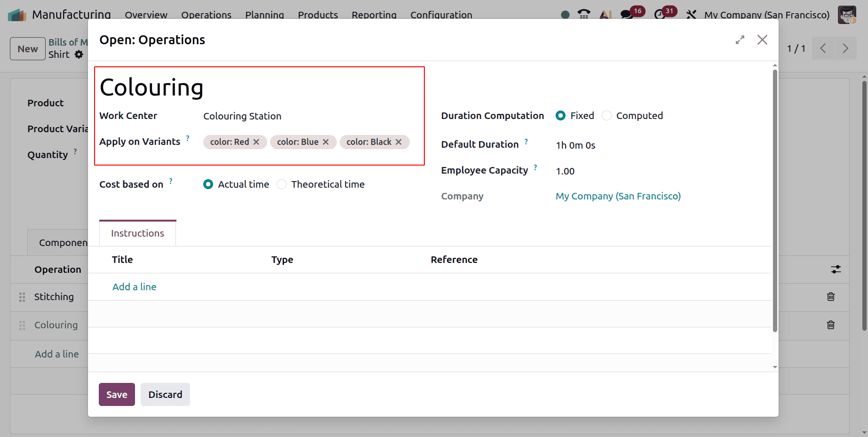Image resolution: width=868 pixels, height=437 pixels.
Task: Open the operations column settings icon
Action: [x=836, y=270]
